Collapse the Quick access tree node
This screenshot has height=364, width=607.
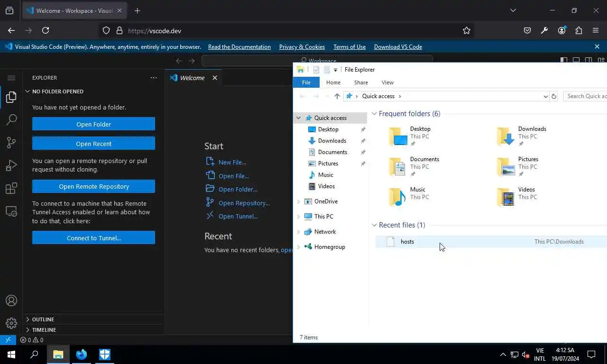[299, 118]
